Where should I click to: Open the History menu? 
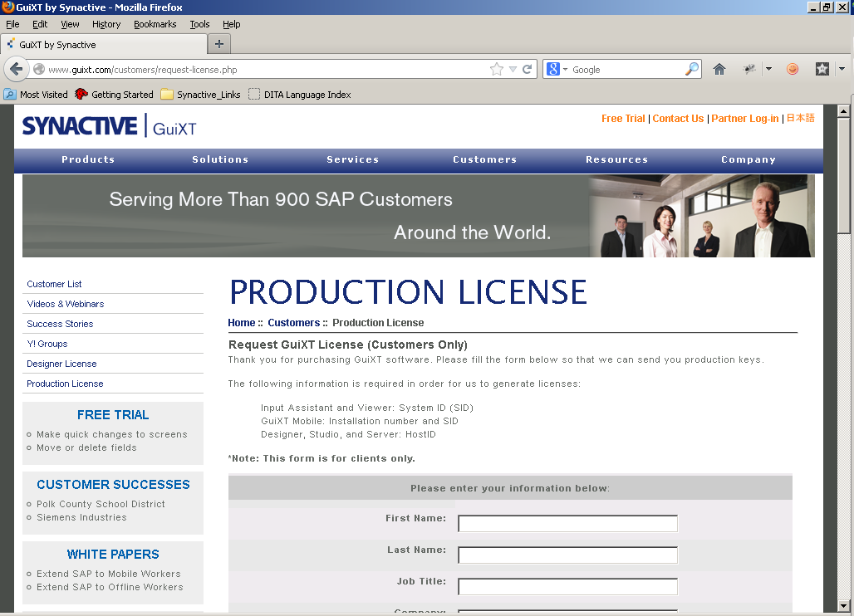point(106,24)
